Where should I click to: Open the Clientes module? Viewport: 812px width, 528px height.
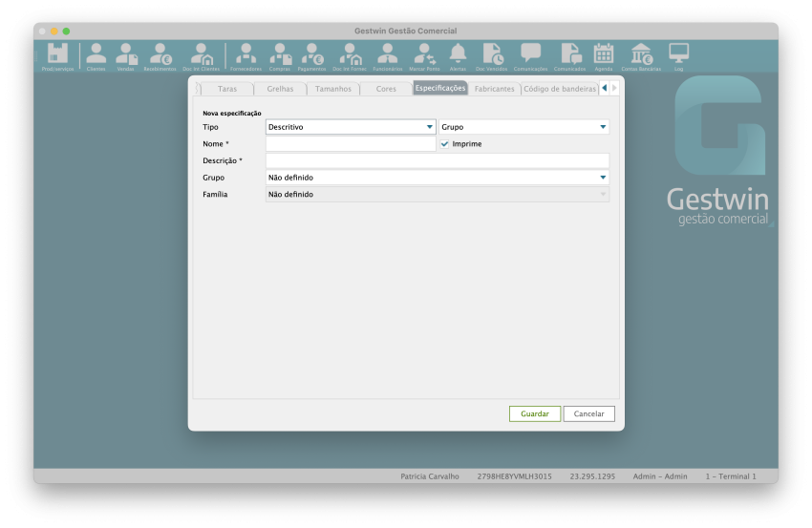[x=96, y=55]
